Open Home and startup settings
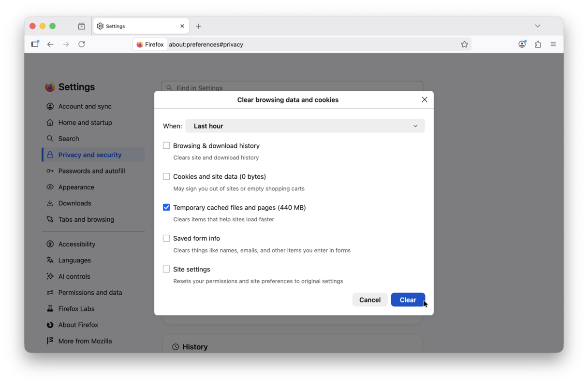Screen dimensions: 588x385 tap(93, 123)
